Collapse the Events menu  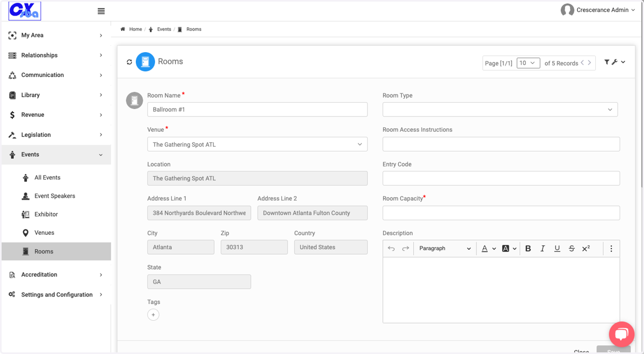[x=56, y=155]
